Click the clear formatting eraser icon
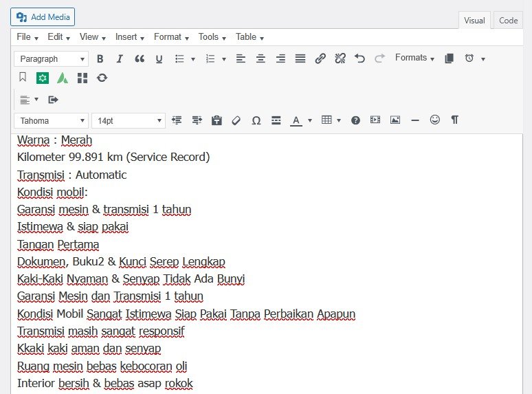 point(236,120)
